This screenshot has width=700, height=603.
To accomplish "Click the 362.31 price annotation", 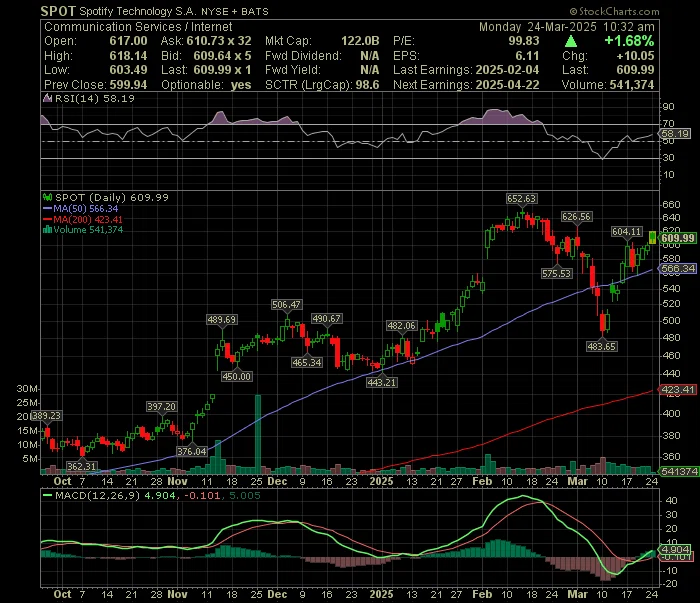I will tap(82, 466).
